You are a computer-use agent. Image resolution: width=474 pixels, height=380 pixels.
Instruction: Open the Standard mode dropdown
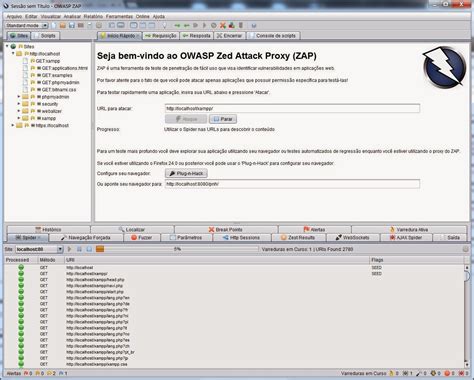(x=27, y=25)
